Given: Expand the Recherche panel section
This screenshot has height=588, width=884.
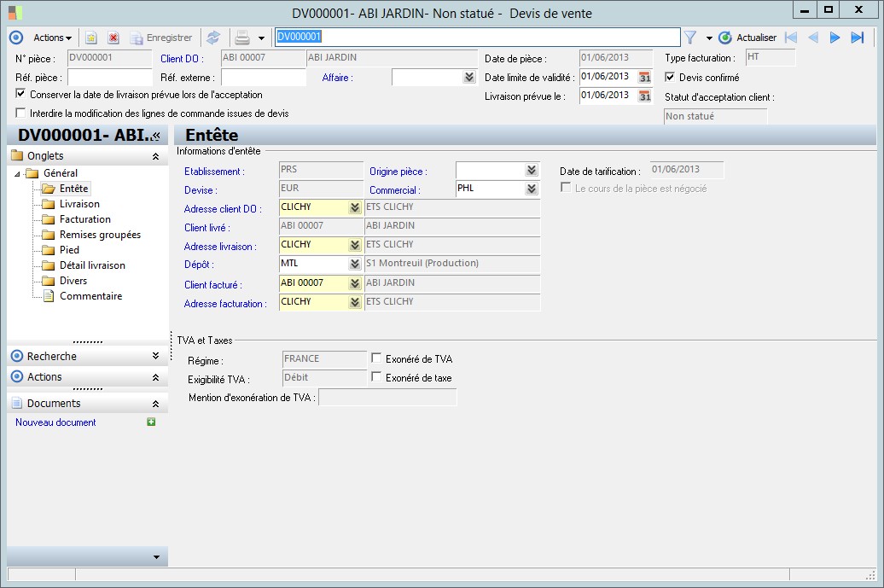Looking at the screenshot, I should coord(155,356).
